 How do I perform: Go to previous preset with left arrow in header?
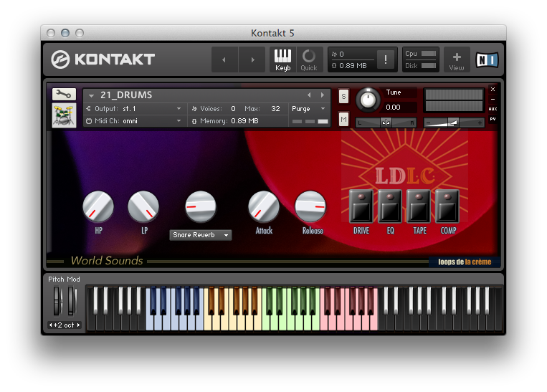point(224,59)
